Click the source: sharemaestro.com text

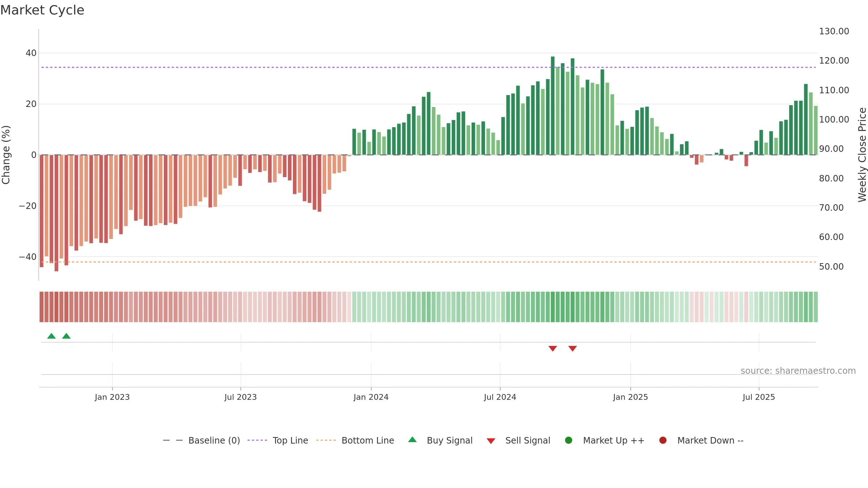click(x=798, y=371)
